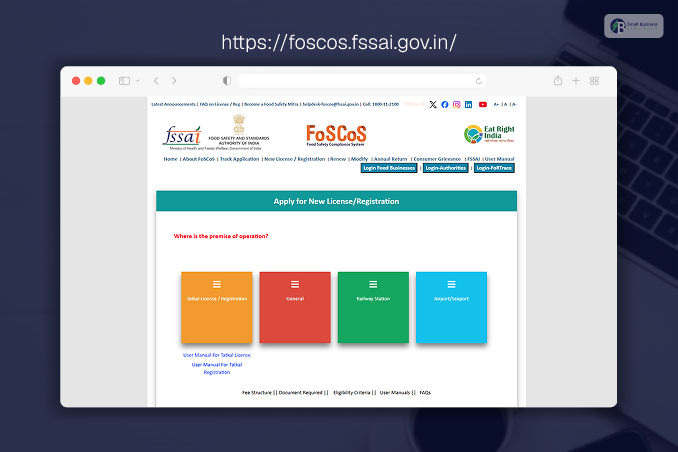
Task: Select the General premise tile
Action: tap(295, 307)
